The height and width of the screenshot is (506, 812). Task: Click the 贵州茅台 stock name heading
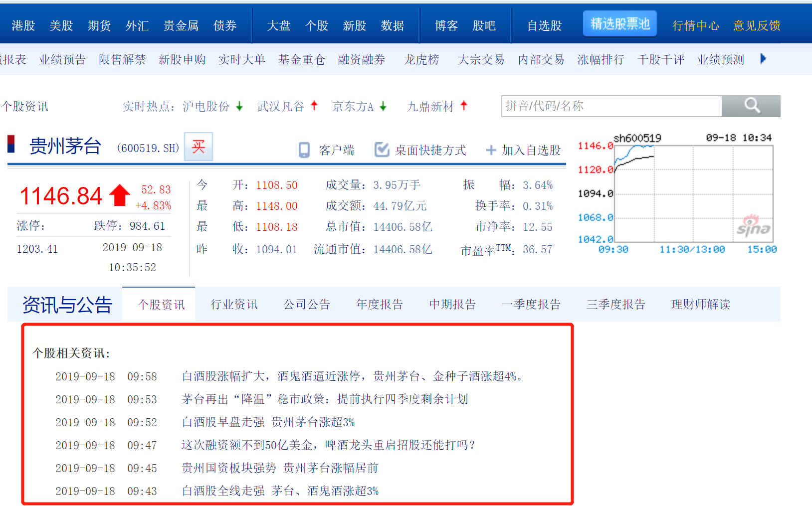[x=65, y=147]
